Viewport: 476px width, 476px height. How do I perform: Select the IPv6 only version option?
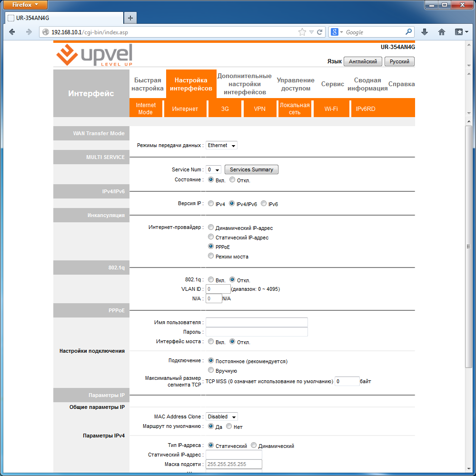tap(264, 203)
